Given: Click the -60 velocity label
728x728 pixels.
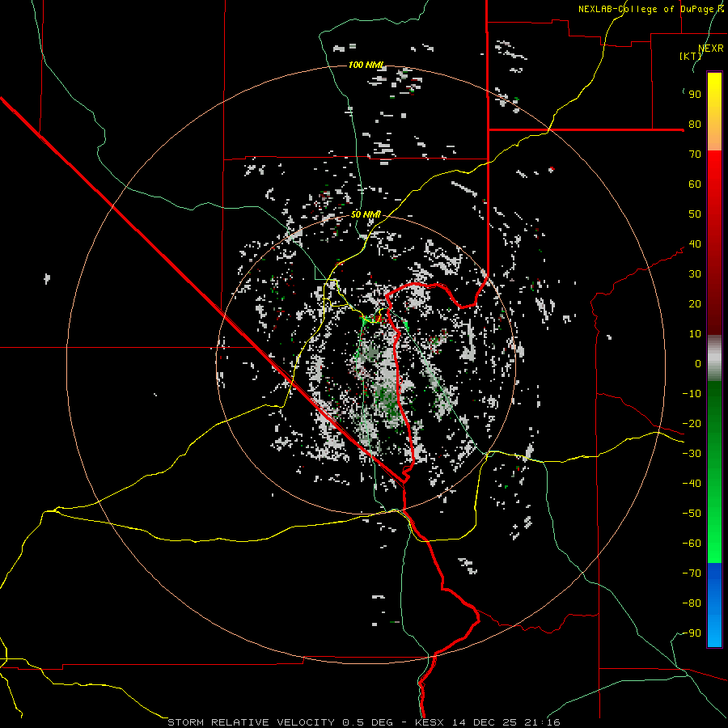Looking at the screenshot, I should (x=692, y=544).
